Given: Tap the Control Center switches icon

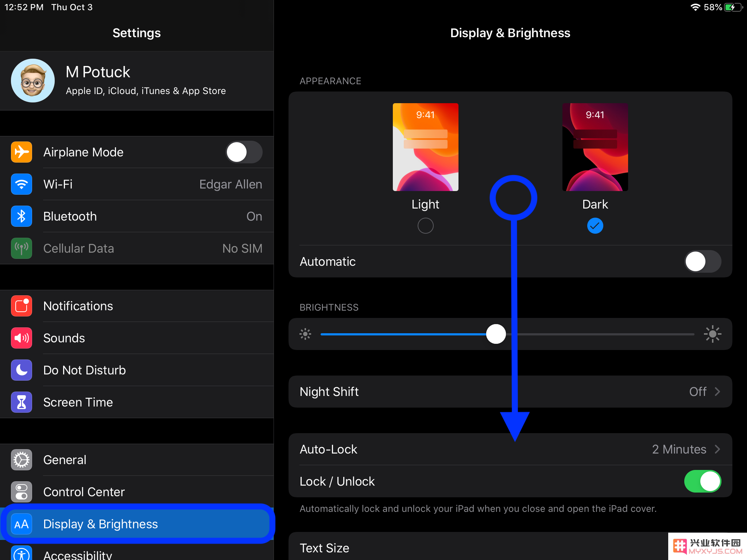Looking at the screenshot, I should tap(22, 492).
